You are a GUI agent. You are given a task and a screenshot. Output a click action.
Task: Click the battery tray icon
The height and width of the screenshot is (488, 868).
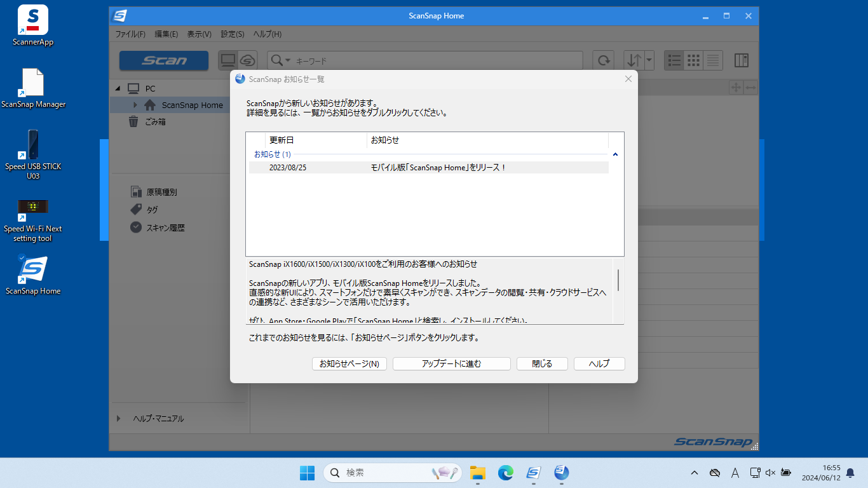pos(786,473)
